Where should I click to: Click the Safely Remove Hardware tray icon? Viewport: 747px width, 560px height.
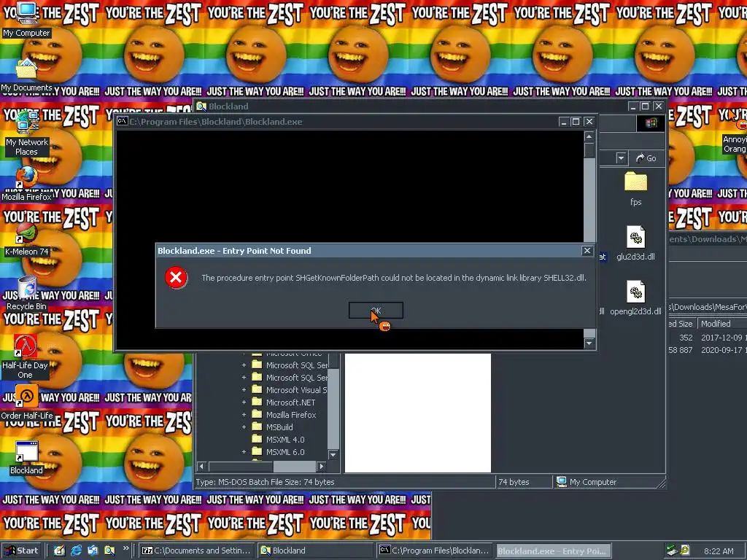[x=672, y=551]
